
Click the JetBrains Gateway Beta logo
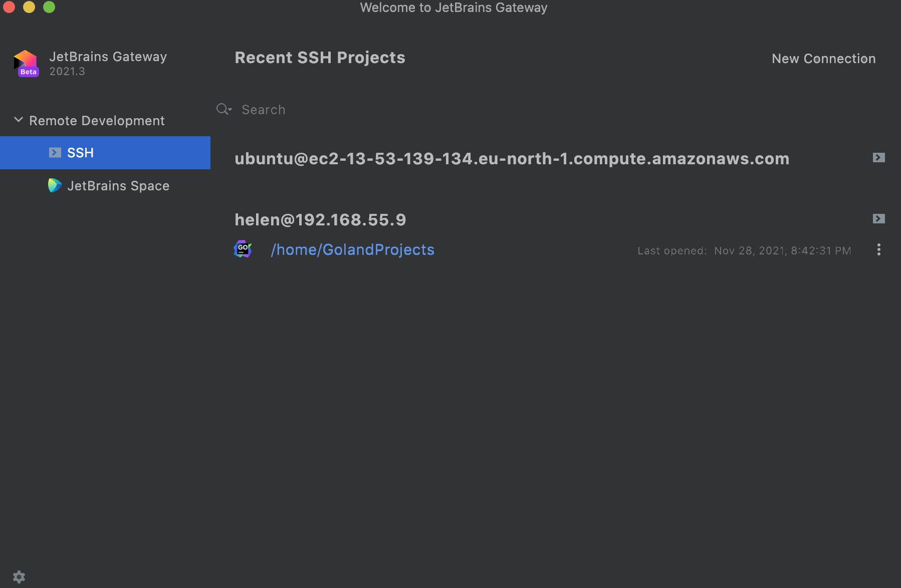[26, 63]
